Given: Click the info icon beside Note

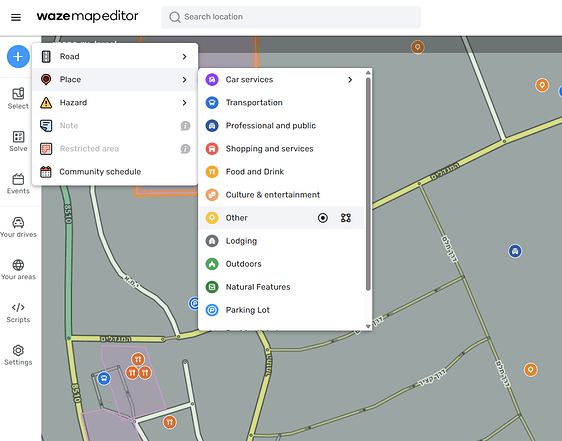Looking at the screenshot, I should [x=185, y=126].
